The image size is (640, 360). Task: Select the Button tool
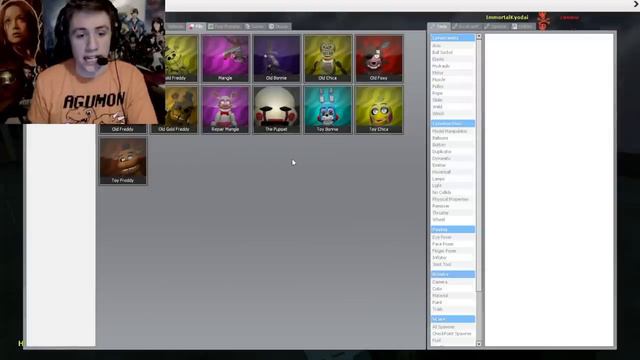coord(453,145)
